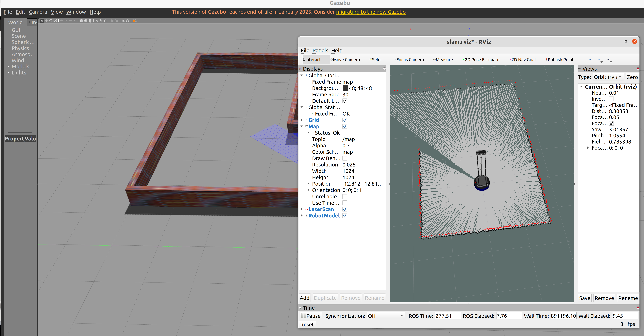Activate the Publish Point tool

point(560,60)
